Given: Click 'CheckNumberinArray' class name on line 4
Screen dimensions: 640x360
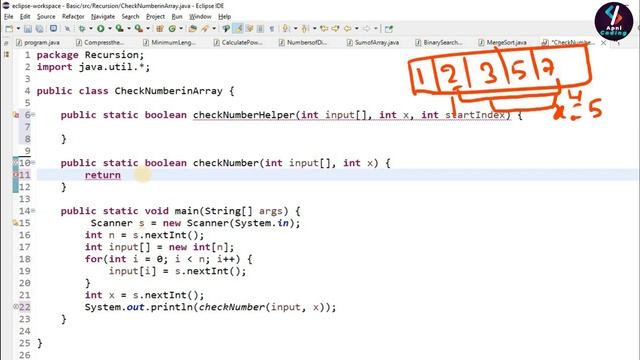Looking at the screenshot, I should click(169, 91).
